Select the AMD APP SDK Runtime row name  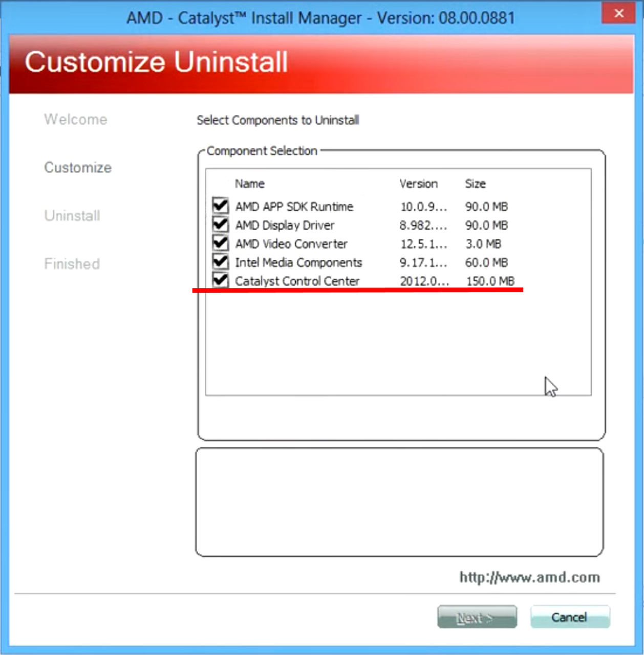pos(294,207)
